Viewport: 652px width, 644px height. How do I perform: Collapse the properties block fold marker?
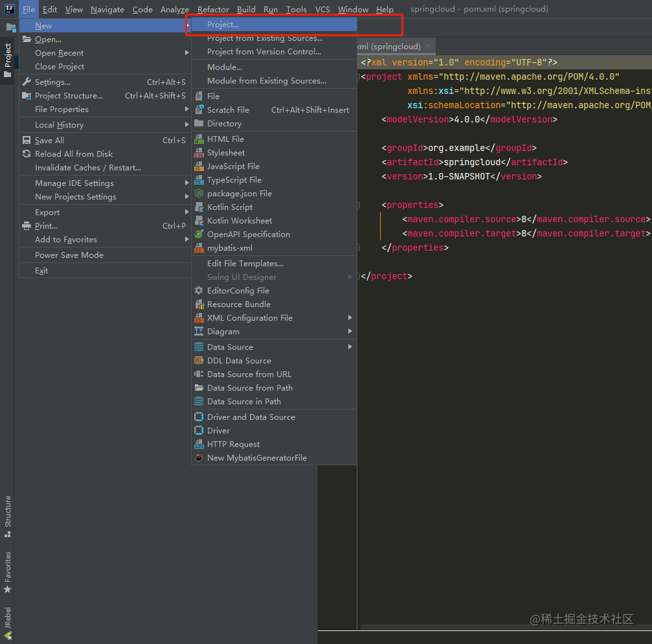358,205
